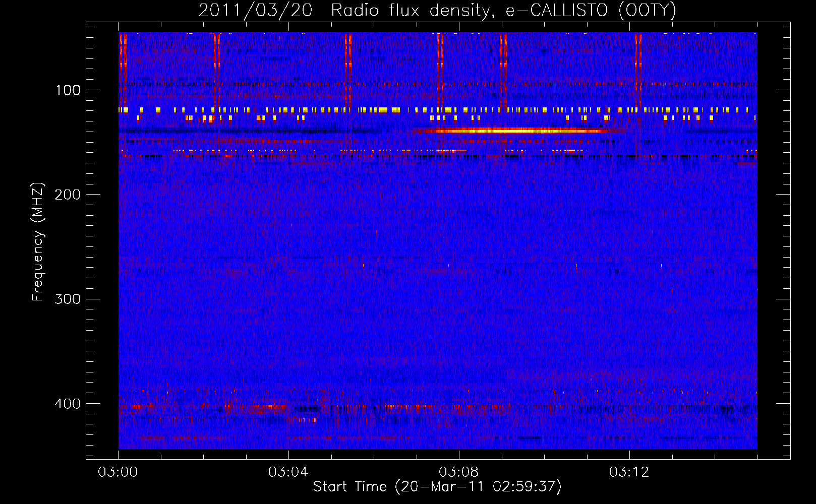Click the 03:12 time tick label
The image size is (816, 504).
(x=629, y=472)
